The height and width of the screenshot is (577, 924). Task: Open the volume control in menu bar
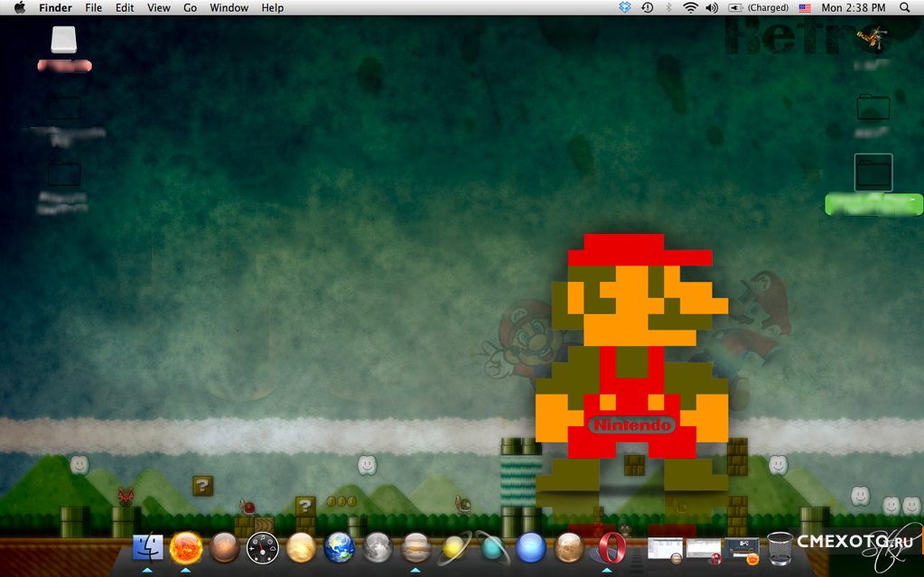pyautogui.click(x=711, y=7)
